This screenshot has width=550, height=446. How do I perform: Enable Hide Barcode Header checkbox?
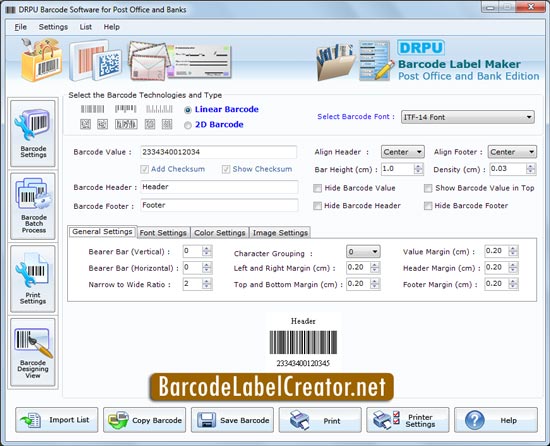click(317, 206)
